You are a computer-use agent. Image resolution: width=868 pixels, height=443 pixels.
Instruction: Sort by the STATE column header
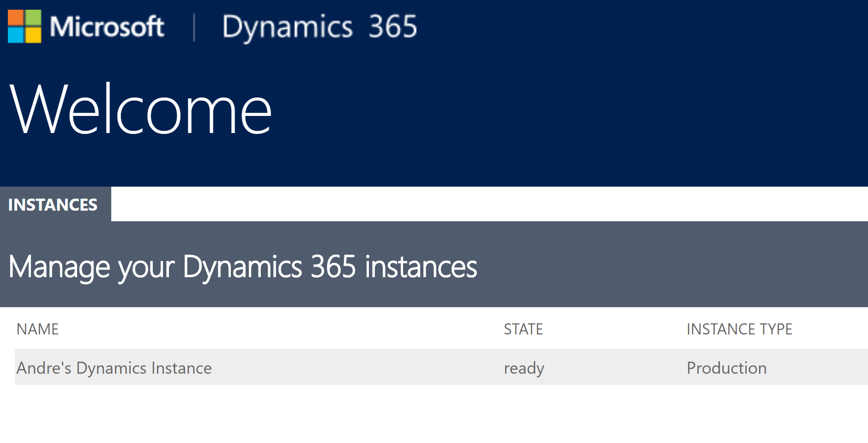[523, 329]
